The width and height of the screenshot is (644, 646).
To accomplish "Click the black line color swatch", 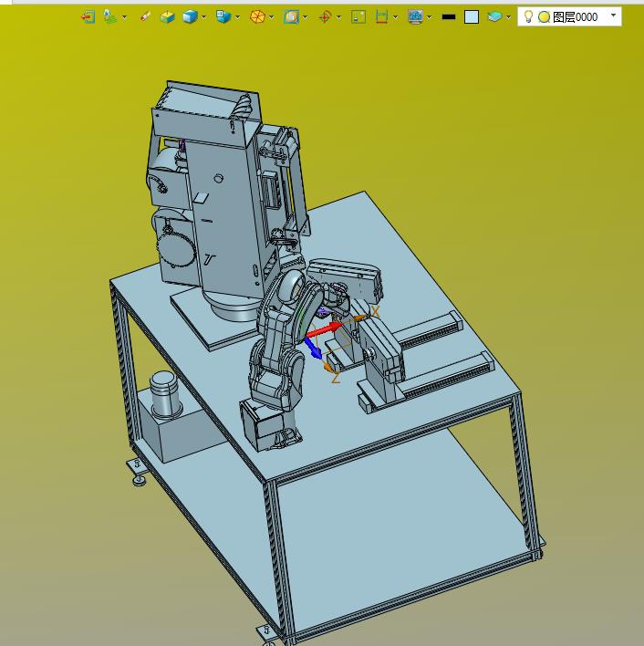I will click(x=449, y=17).
